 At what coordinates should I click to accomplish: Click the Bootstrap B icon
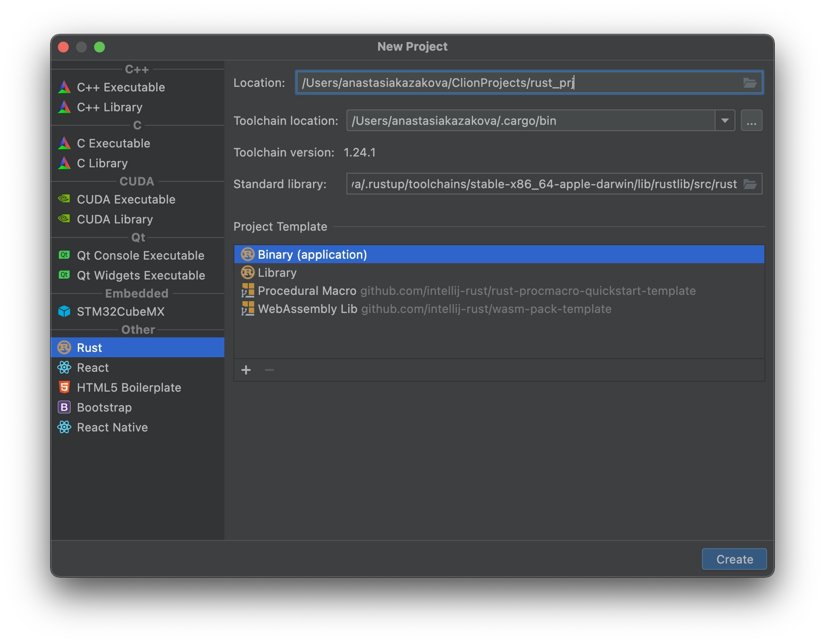(x=64, y=407)
